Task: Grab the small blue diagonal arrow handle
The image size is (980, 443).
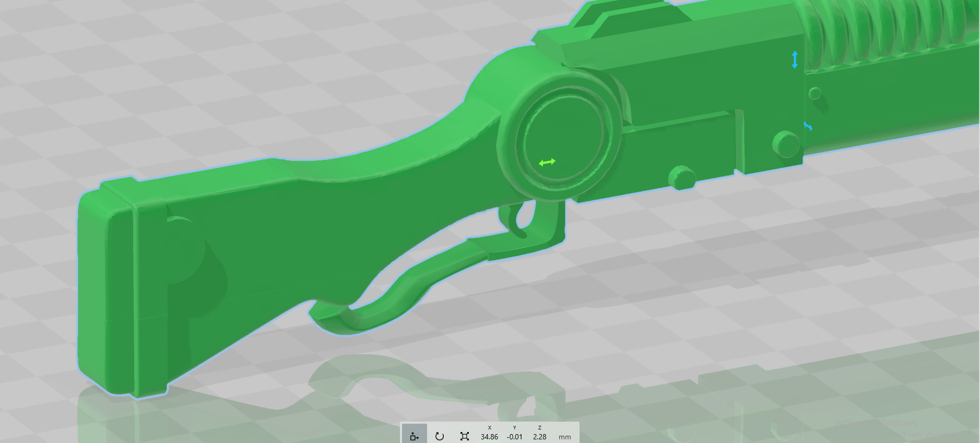Action: (808, 126)
